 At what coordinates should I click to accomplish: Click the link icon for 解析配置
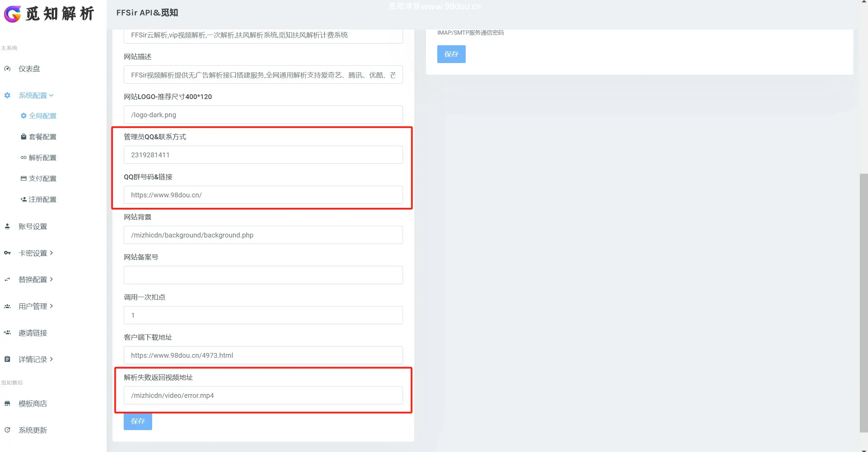(23, 158)
